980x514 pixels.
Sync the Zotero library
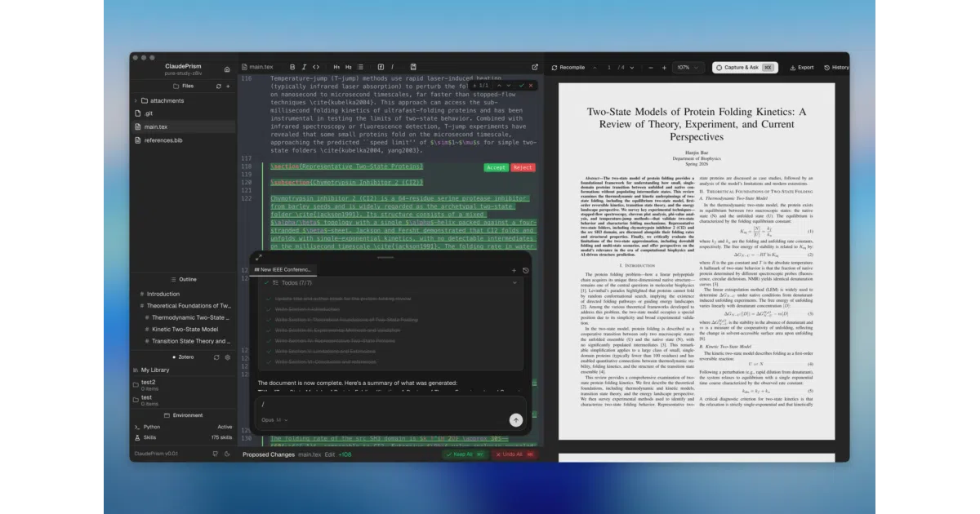tap(216, 357)
